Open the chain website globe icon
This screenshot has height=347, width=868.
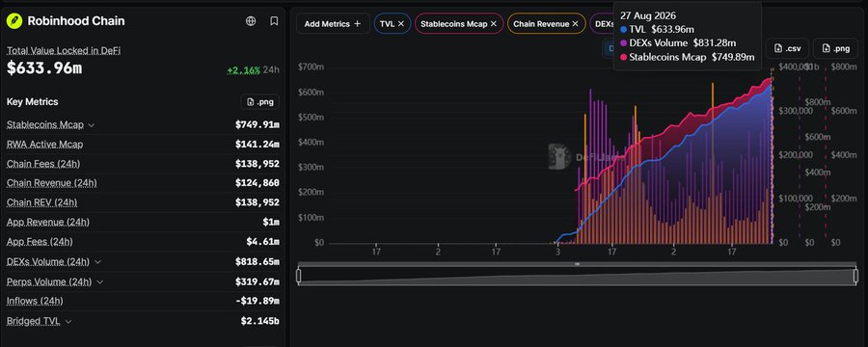[251, 21]
